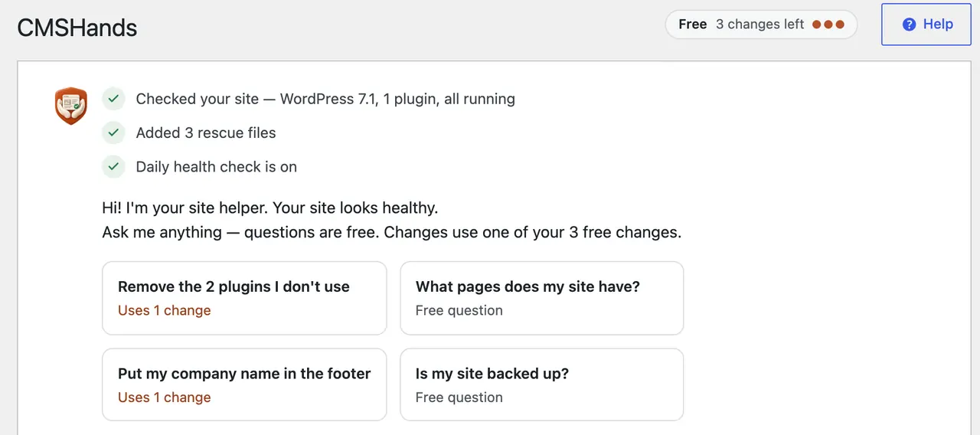This screenshot has height=435, width=980.
Task: Open the 'Free 3 changes left' pill
Action: click(761, 25)
